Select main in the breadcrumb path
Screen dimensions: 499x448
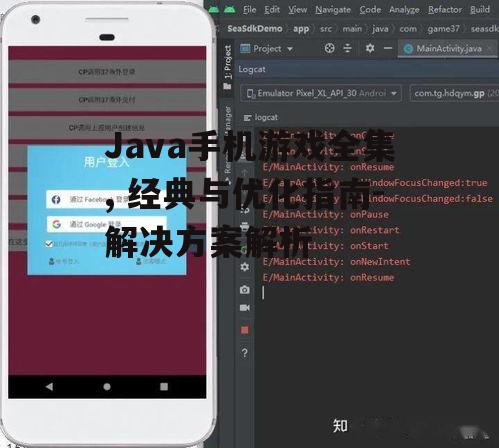coord(352,29)
